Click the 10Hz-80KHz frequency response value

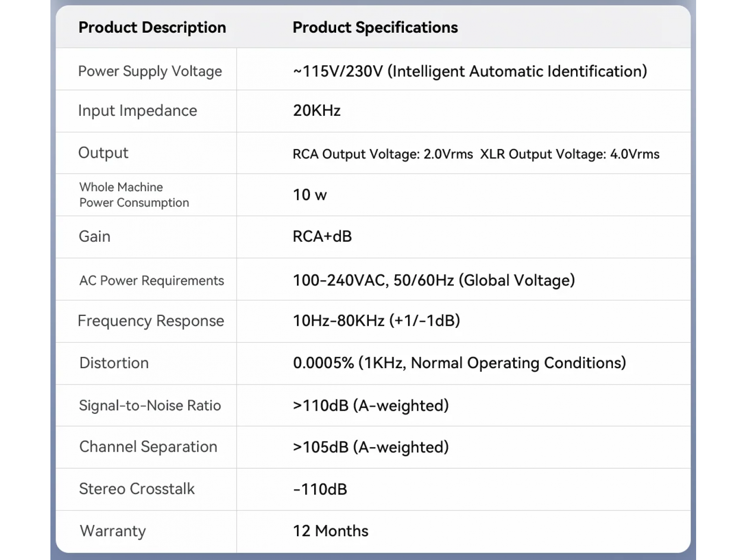click(x=376, y=321)
